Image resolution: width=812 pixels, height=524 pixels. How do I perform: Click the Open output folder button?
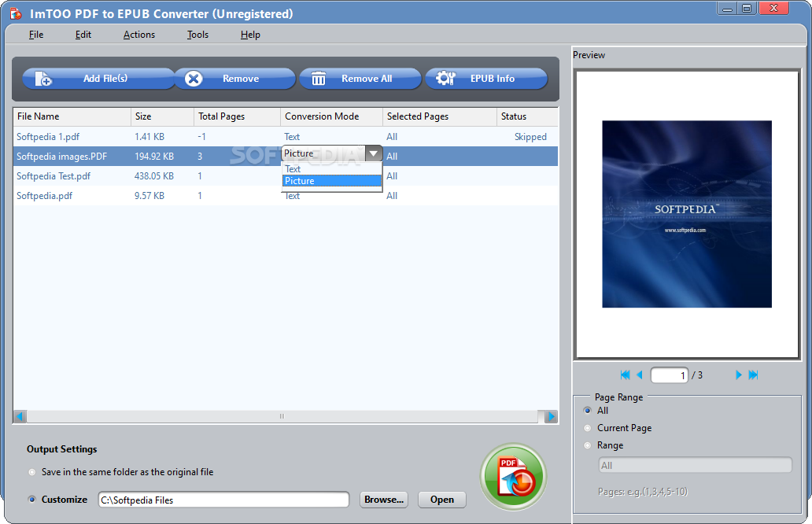[441, 500]
